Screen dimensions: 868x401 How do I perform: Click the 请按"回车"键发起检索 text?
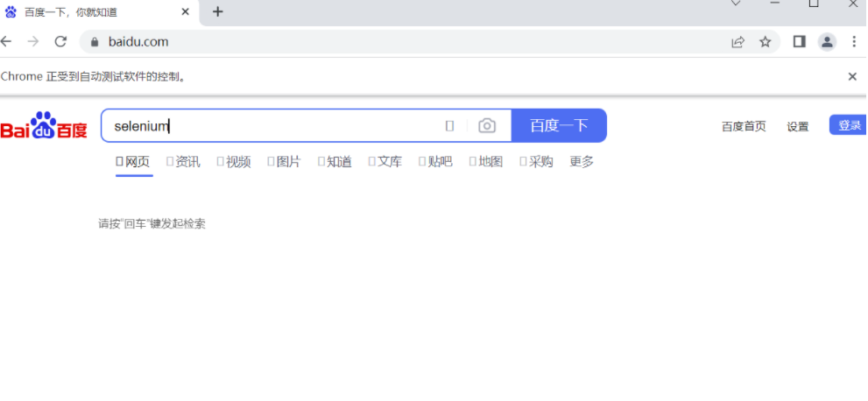pos(152,224)
